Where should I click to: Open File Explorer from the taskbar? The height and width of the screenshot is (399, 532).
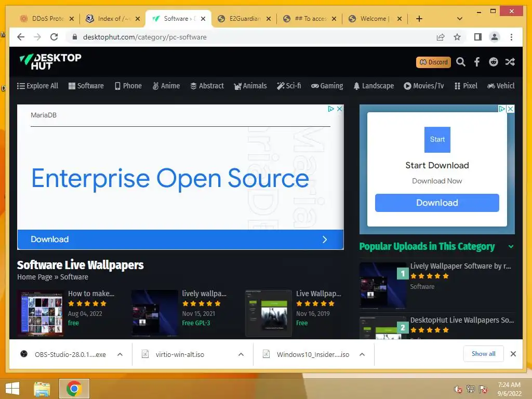42,389
